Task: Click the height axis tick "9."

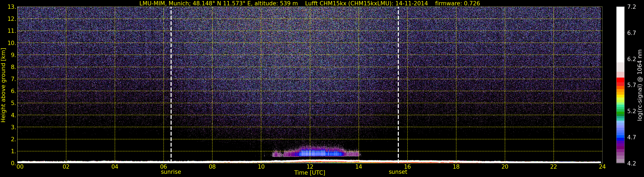Action: pyautogui.click(x=13, y=55)
